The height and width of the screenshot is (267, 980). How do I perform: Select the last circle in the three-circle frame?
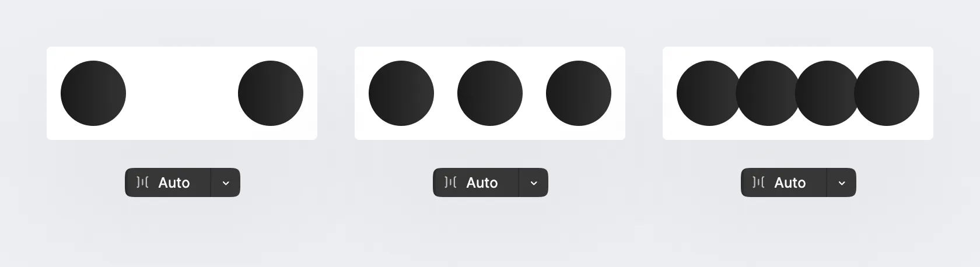(579, 93)
